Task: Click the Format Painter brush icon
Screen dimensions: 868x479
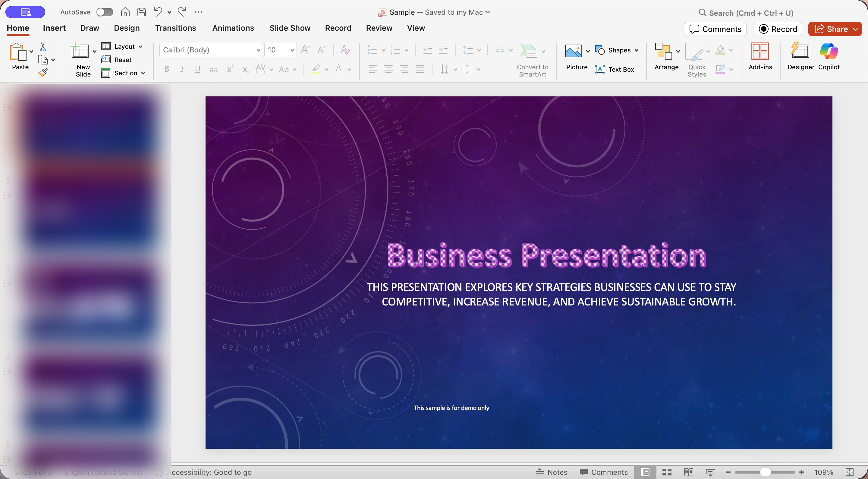Action: [43, 72]
